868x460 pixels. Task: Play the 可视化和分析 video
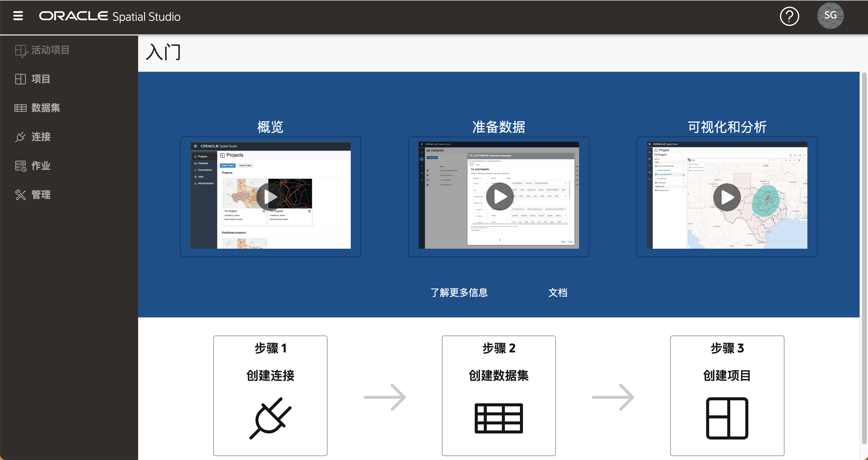click(x=727, y=197)
